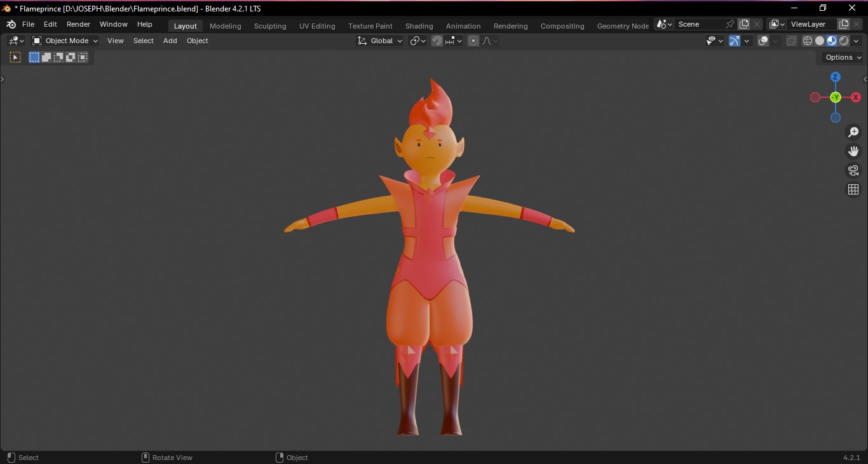868x464 pixels.
Task: Open the Render menu
Action: coord(78,24)
